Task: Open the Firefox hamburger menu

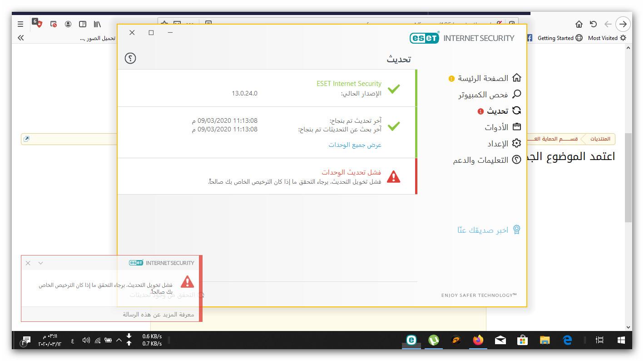Action: click(20, 24)
